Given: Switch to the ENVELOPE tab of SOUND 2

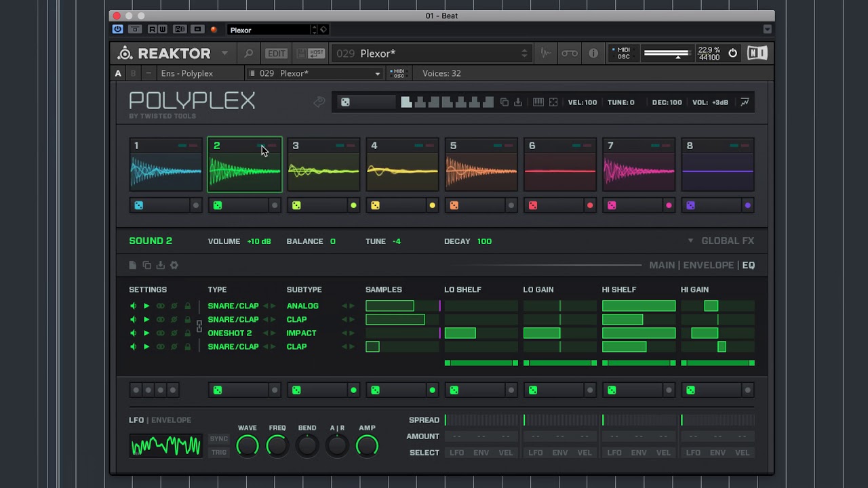Looking at the screenshot, I should [x=709, y=265].
